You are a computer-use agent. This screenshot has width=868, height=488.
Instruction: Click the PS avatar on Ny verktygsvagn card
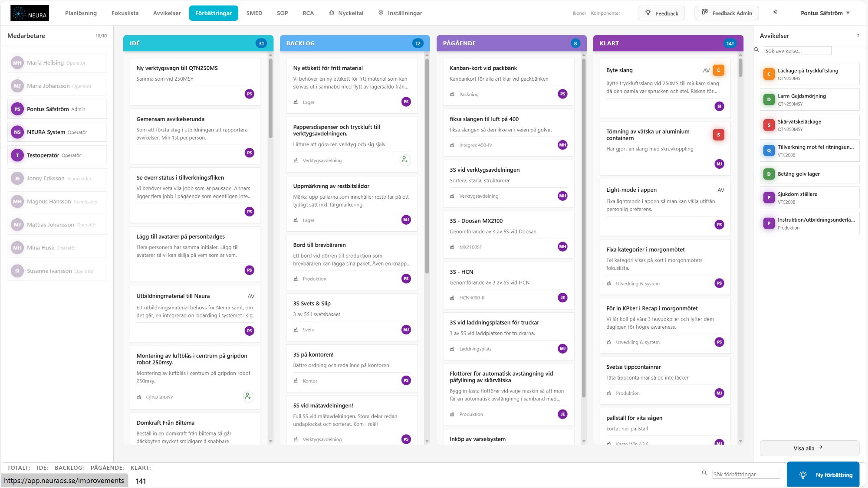249,94
